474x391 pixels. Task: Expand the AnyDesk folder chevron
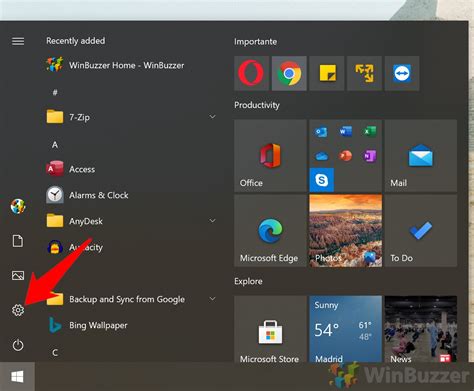pyautogui.click(x=212, y=221)
